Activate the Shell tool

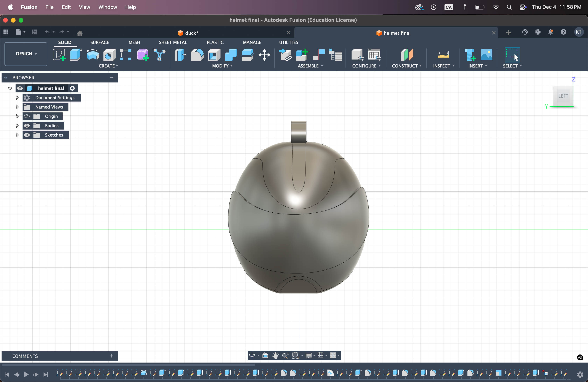pos(214,55)
